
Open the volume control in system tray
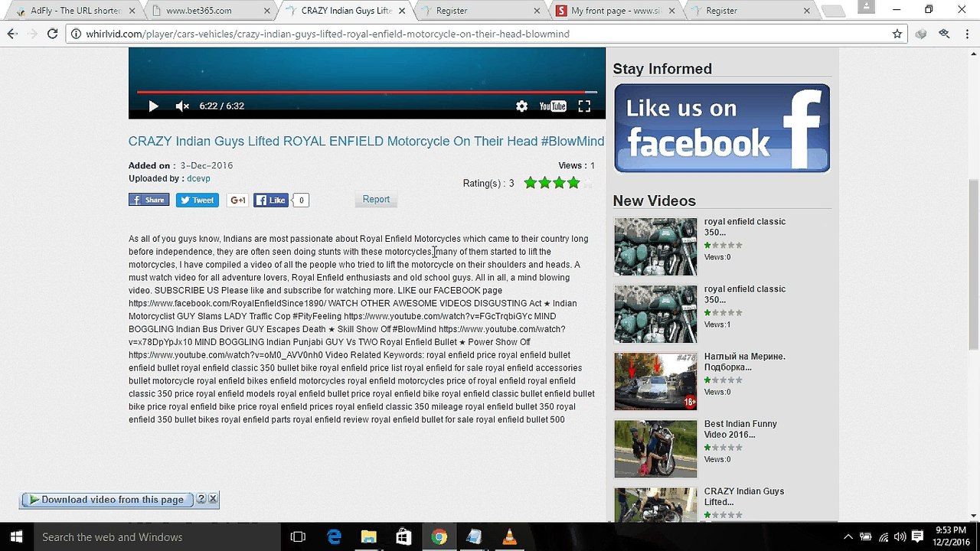pos(900,537)
